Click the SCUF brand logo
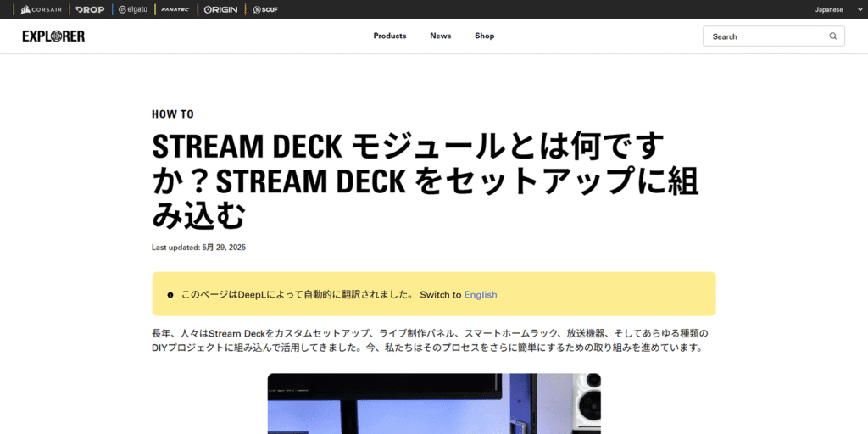This screenshot has width=868, height=434. 265,9
